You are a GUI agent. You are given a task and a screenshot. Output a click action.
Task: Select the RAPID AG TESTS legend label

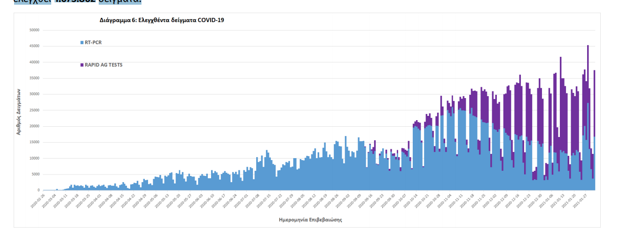[103, 65]
